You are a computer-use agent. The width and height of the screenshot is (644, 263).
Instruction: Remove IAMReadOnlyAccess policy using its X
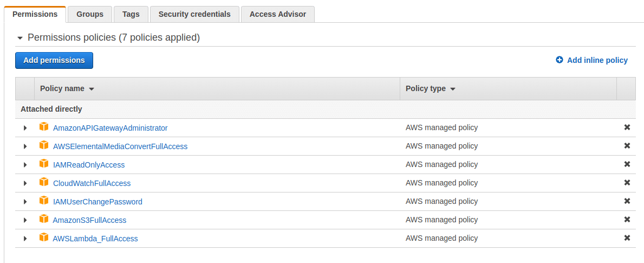tap(627, 164)
